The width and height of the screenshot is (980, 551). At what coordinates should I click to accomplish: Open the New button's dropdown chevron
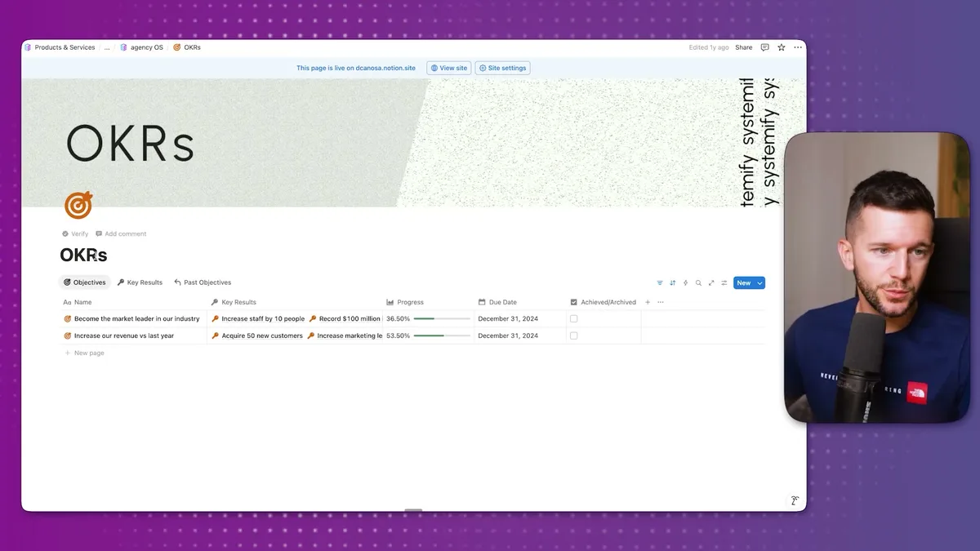(x=759, y=282)
